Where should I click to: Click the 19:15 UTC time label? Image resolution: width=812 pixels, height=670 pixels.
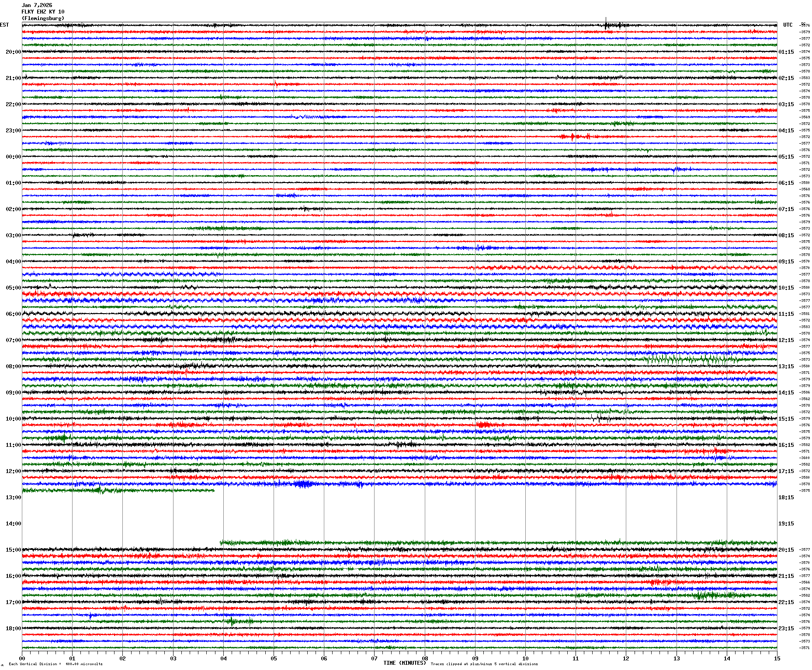tap(786, 524)
